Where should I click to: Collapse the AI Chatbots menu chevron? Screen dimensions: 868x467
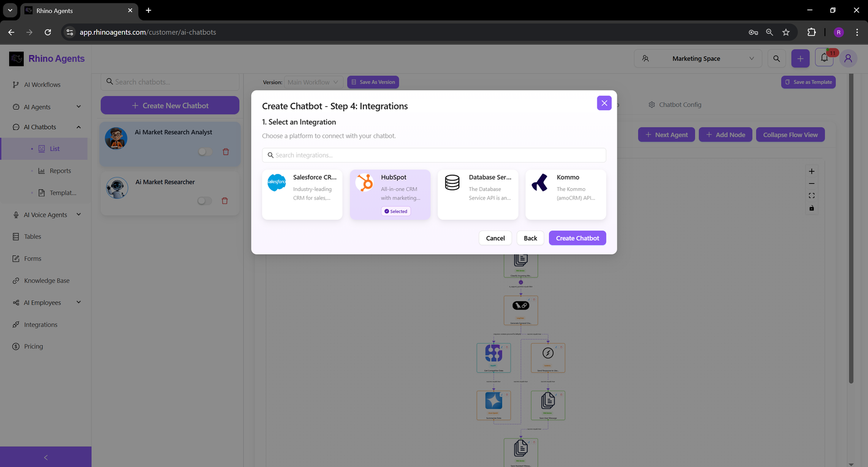click(x=79, y=127)
